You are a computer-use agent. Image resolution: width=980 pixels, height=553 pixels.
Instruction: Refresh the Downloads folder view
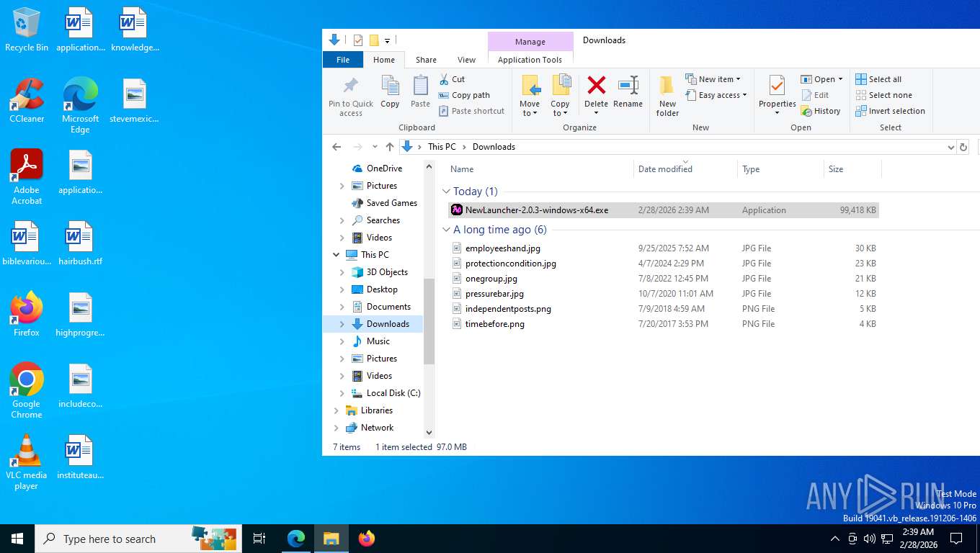[963, 147]
